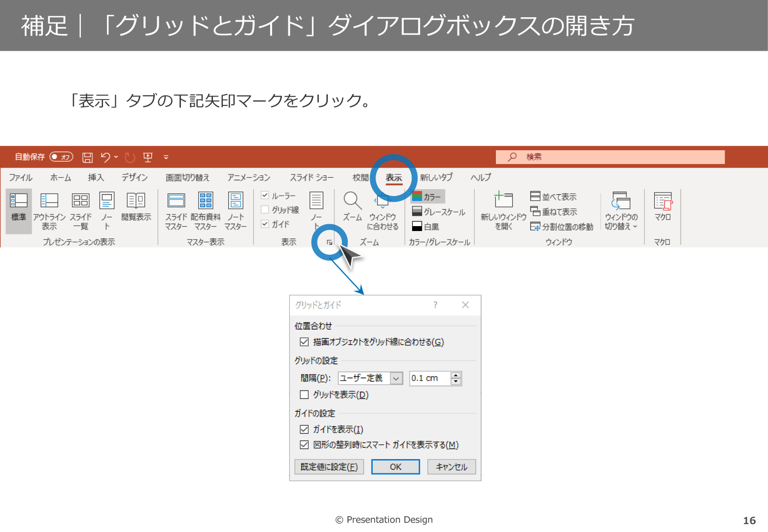Open the ファイル tab
Viewport: 768px width, 532px height.
(21, 177)
